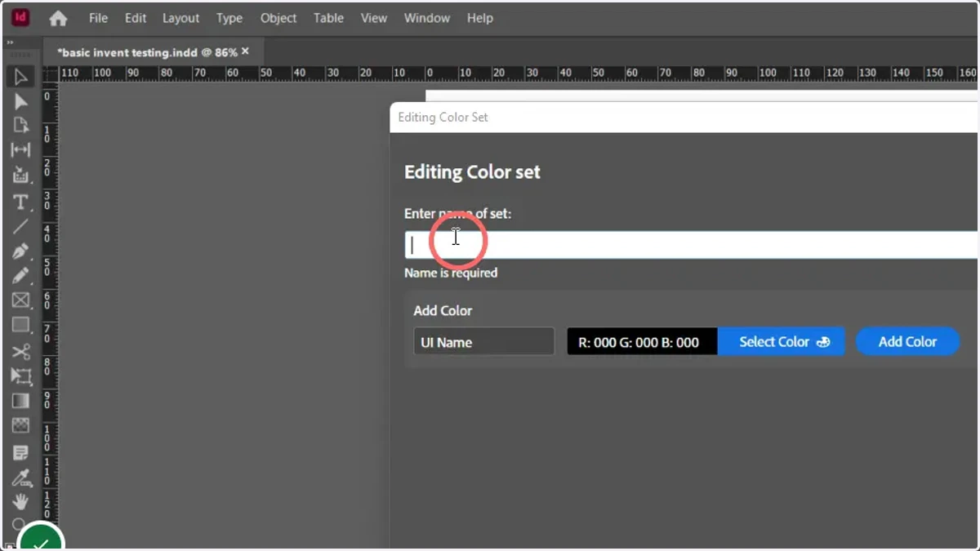
Task: Select the Selection tool arrow
Action: [x=20, y=77]
